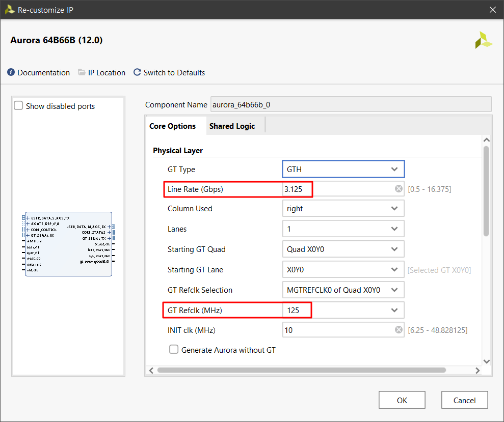
Task: Open the IP Location link
Action: (107, 73)
